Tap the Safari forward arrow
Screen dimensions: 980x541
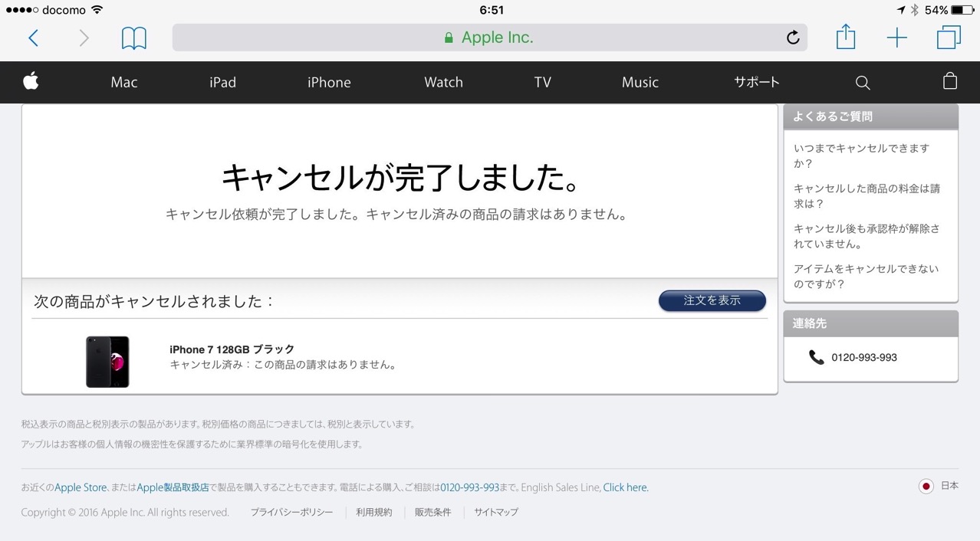[84, 38]
